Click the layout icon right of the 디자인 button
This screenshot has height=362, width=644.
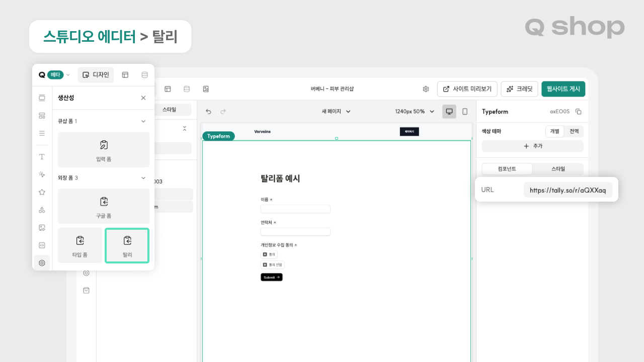point(125,75)
